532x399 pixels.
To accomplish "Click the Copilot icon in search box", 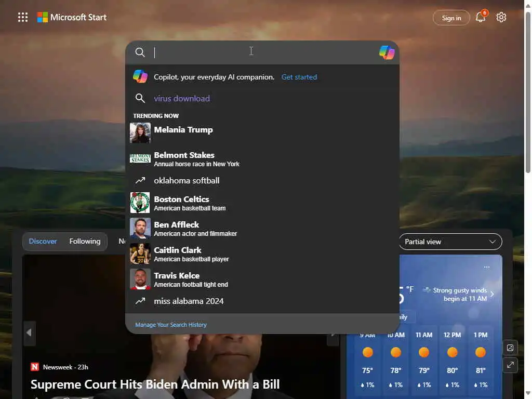I will click(x=387, y=52).
